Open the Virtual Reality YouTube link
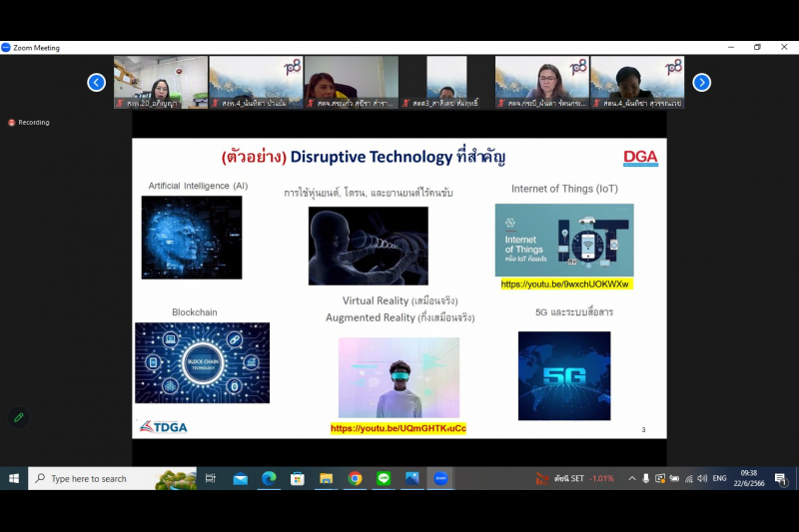The image size is (799, 532). coord(399,428)
